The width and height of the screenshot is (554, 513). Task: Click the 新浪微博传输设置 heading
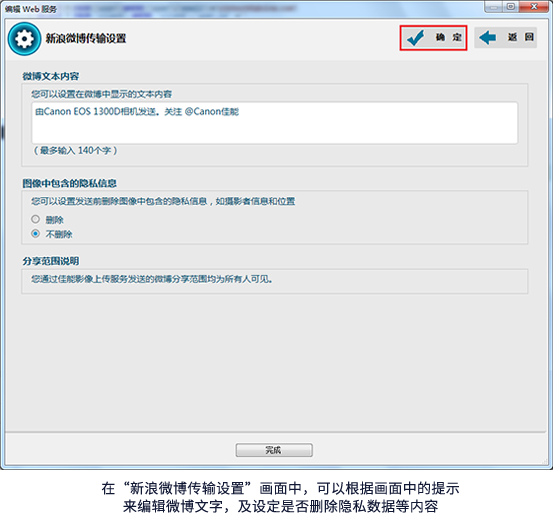(x=86, y=38)
